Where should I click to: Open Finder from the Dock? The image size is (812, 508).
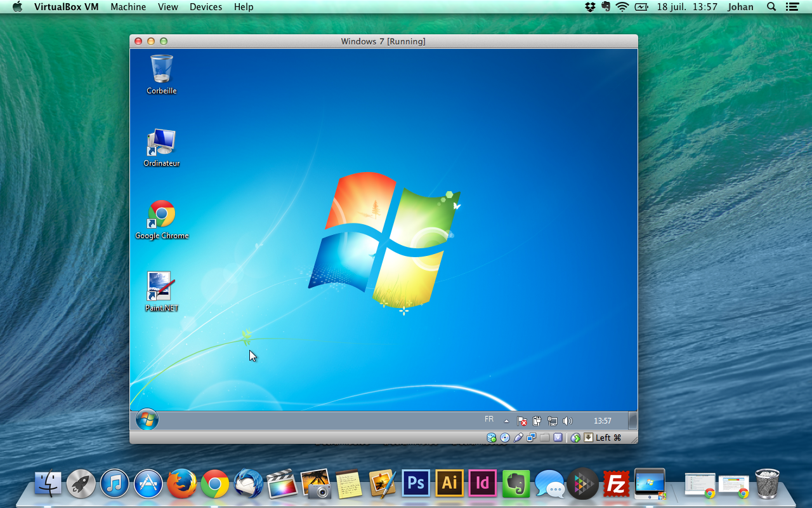click(48, 485)
